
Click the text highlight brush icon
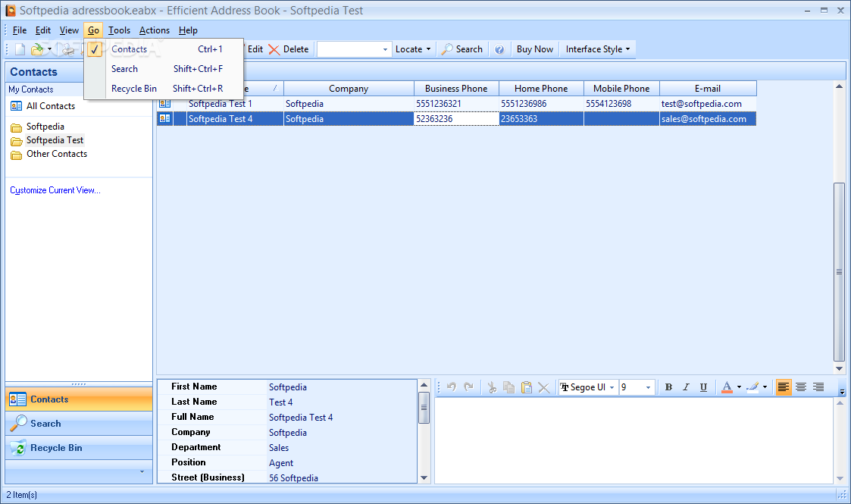pyautogui.click(x=752, y=387)
